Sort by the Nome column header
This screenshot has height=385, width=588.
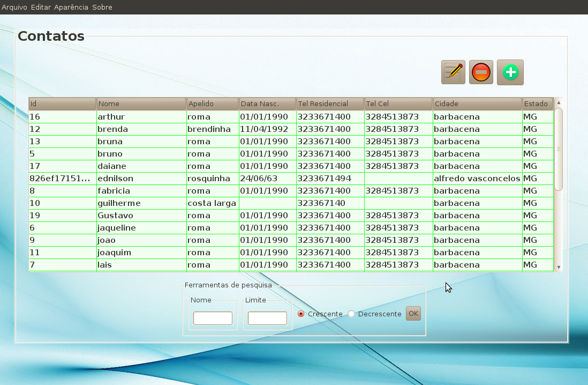coord(141,103)
